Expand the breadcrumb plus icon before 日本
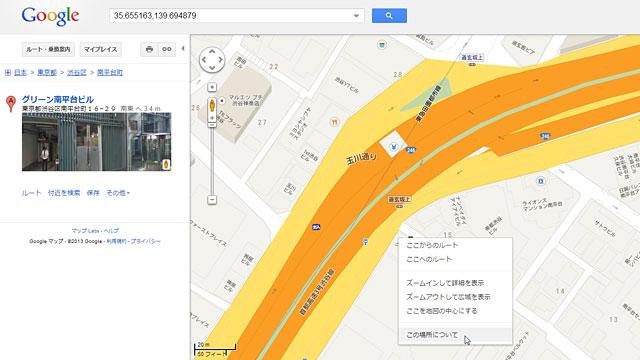Viewport: 640px width, 360px height. (x=8, y=73)
